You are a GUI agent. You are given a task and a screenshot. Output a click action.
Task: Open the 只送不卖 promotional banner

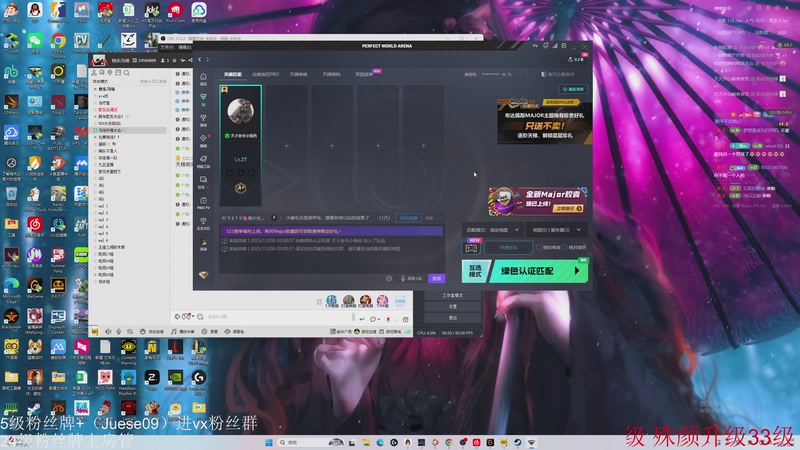point(544,121)
